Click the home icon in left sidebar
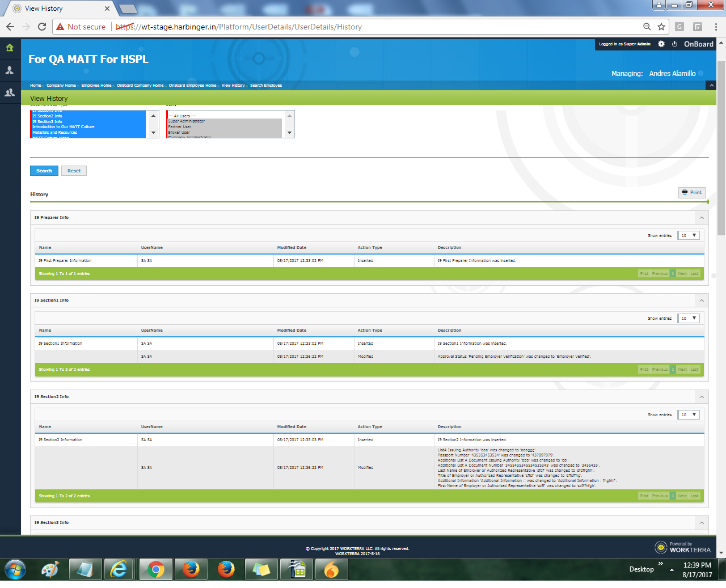 pyautogui.click(x=10, y=48)
